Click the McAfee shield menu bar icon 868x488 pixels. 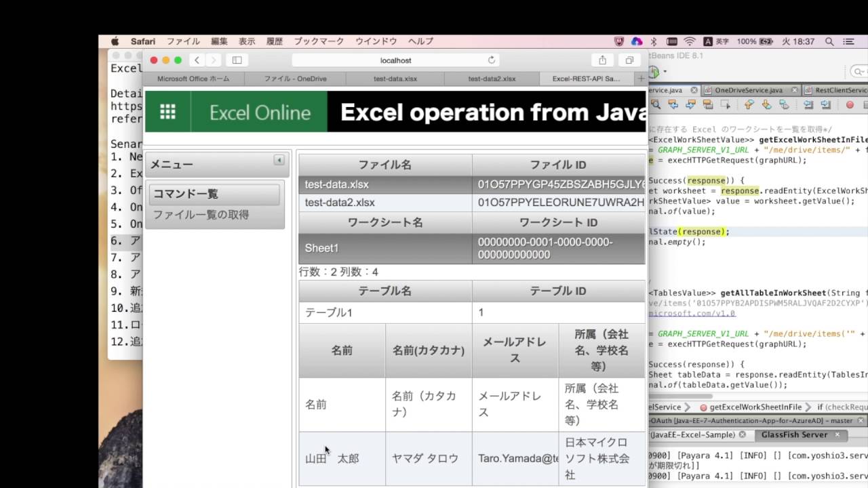[x=619, y=41]
